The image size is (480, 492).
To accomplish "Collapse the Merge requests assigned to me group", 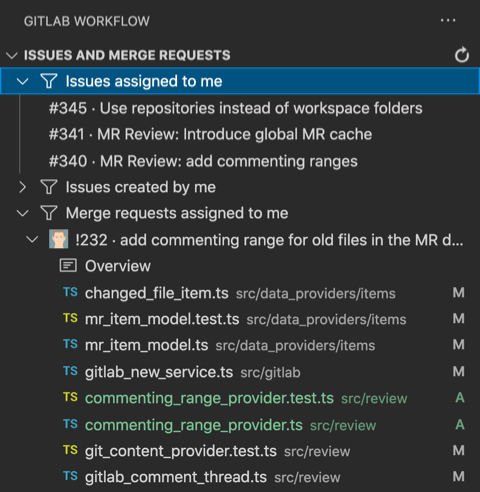I will pyautogui.click(x=23, y=213).
